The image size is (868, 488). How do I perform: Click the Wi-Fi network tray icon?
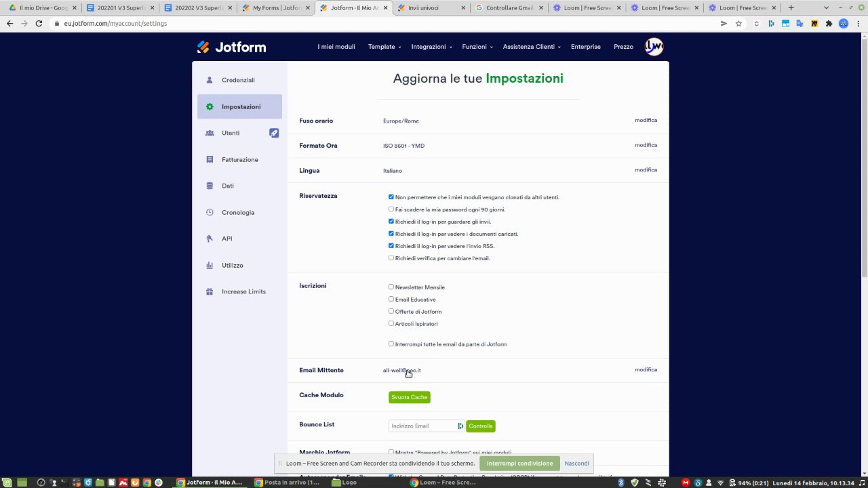click(x=721, y=483)
